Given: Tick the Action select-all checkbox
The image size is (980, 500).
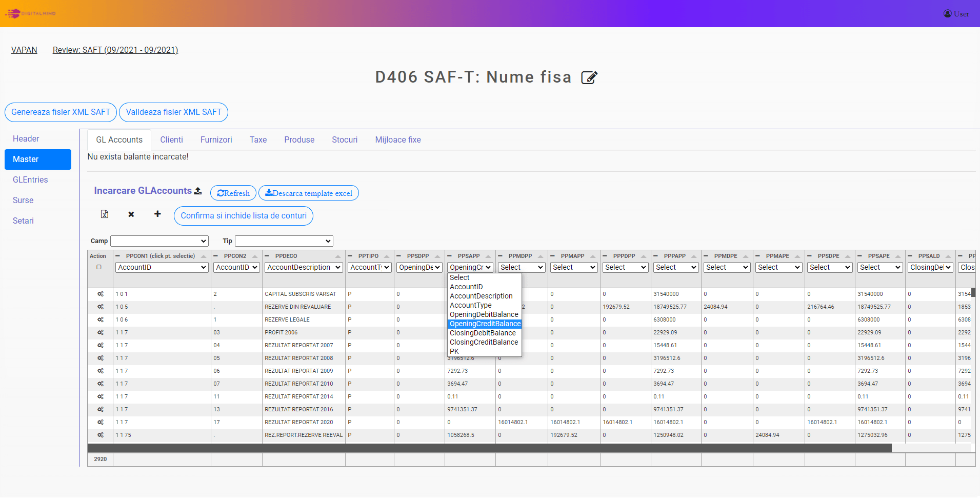Looking at the screenshot, I should pyautogui.click(x=99, y=267).
